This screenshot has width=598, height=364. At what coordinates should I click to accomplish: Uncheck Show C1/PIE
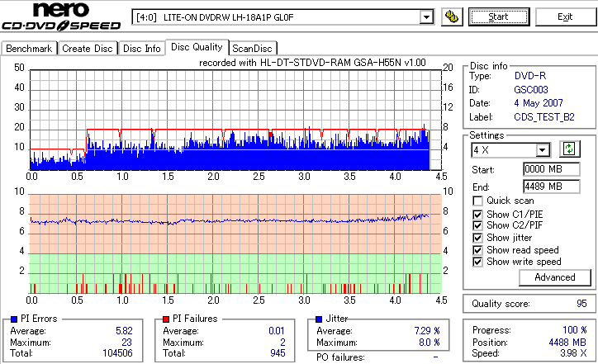coord(477,215)
